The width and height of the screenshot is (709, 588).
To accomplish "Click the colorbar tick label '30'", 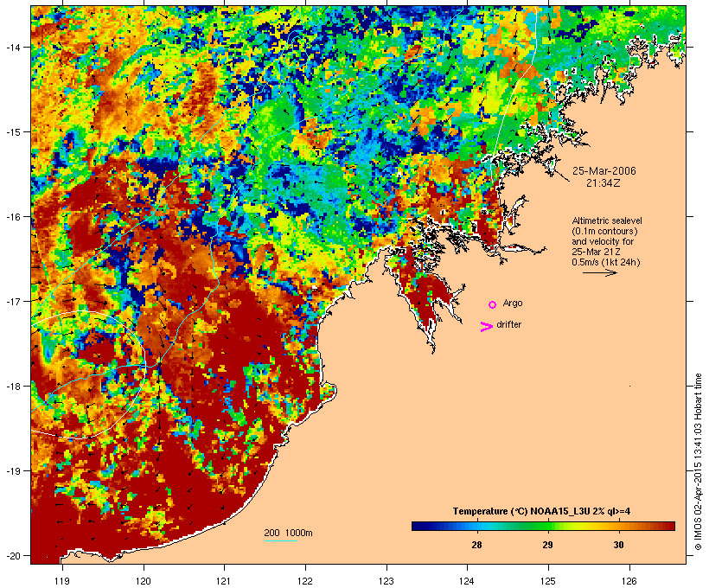I will (x=618, y=545).
